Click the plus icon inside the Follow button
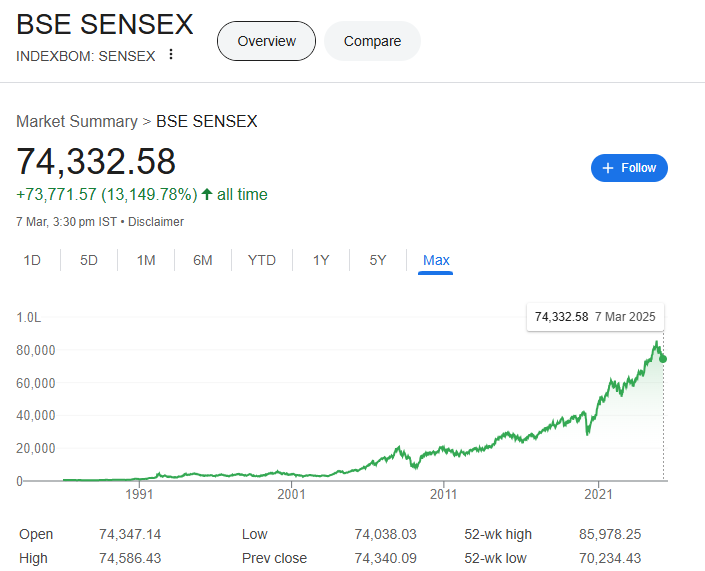The width and height of the screenshot is (705, 571). point(607,168)
